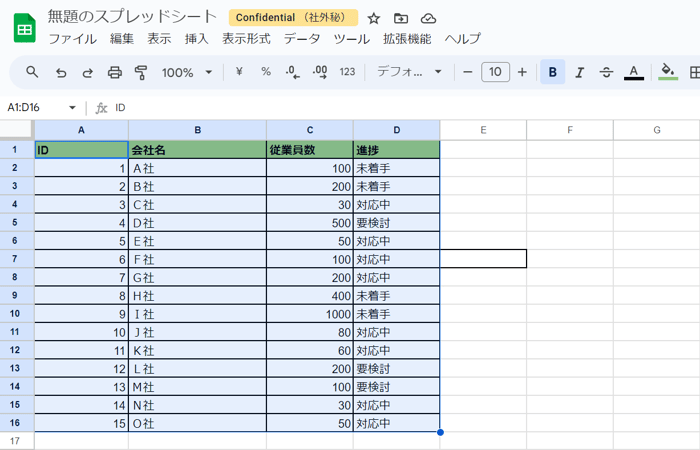Select the 会社名 header cell
This screenshot has height=450, width=700.
pos(197,150)
